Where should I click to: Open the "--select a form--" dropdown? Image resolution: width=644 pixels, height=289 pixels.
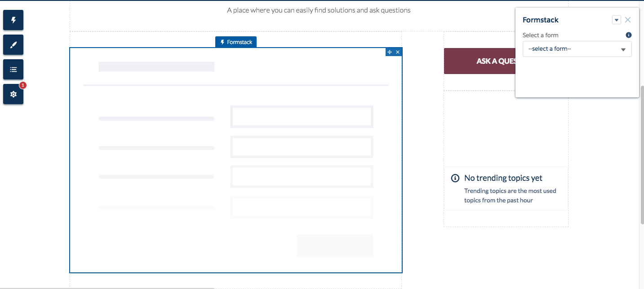tap(577, 49)
